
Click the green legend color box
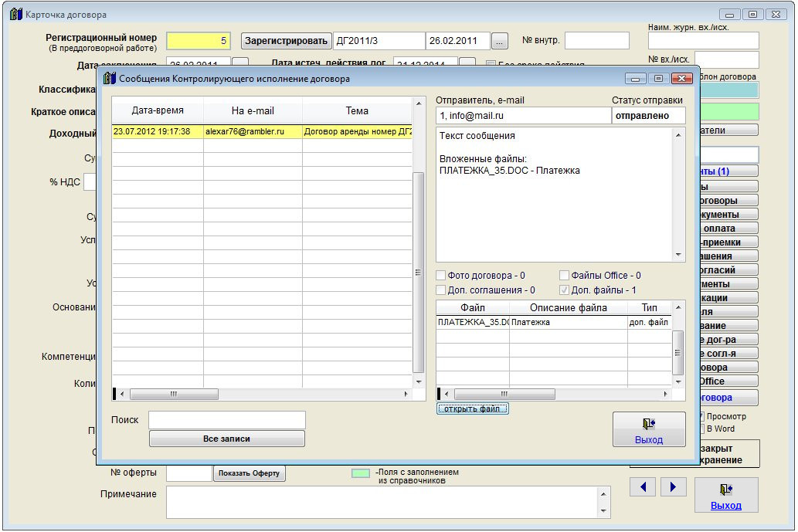point(361,473)
